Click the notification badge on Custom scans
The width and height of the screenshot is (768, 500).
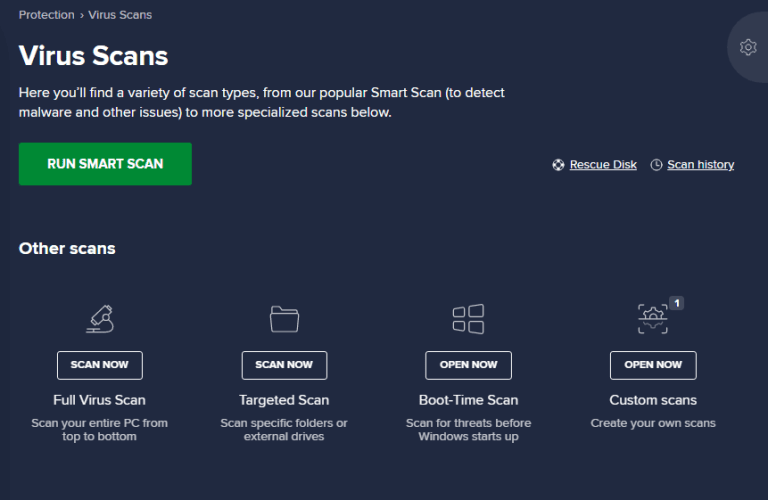tap(676, 302)
